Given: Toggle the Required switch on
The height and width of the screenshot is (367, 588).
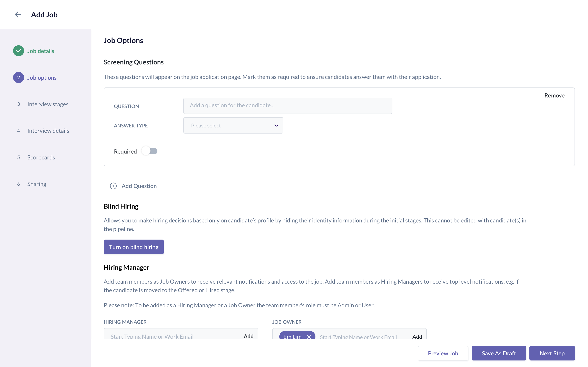Looking at the screenshot, I should pos(150,151).
